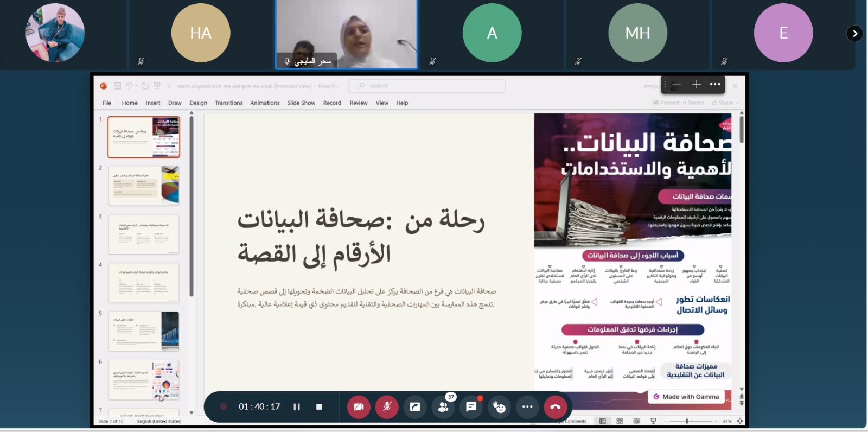868x432 pixels.
Task: Open Reading View from status bar
Action: click(636, 421)
